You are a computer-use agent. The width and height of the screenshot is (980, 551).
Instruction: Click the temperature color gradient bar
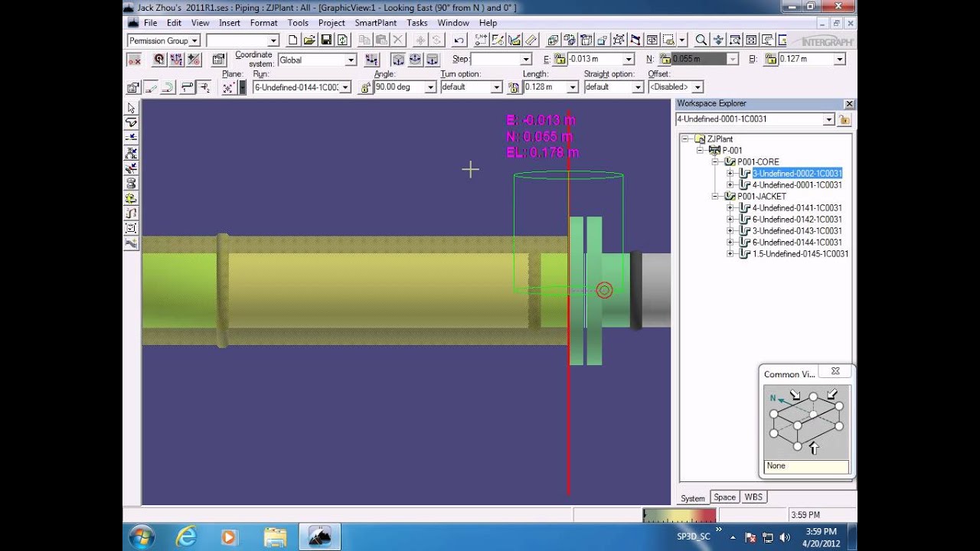[680, 516]
